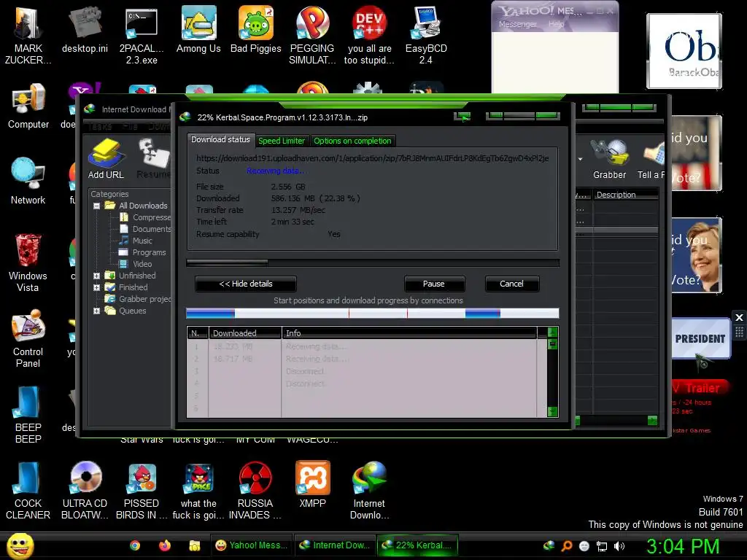The image size is (747, 560).
Task: Switch to Download status tab
Action: tap(220, 139)
